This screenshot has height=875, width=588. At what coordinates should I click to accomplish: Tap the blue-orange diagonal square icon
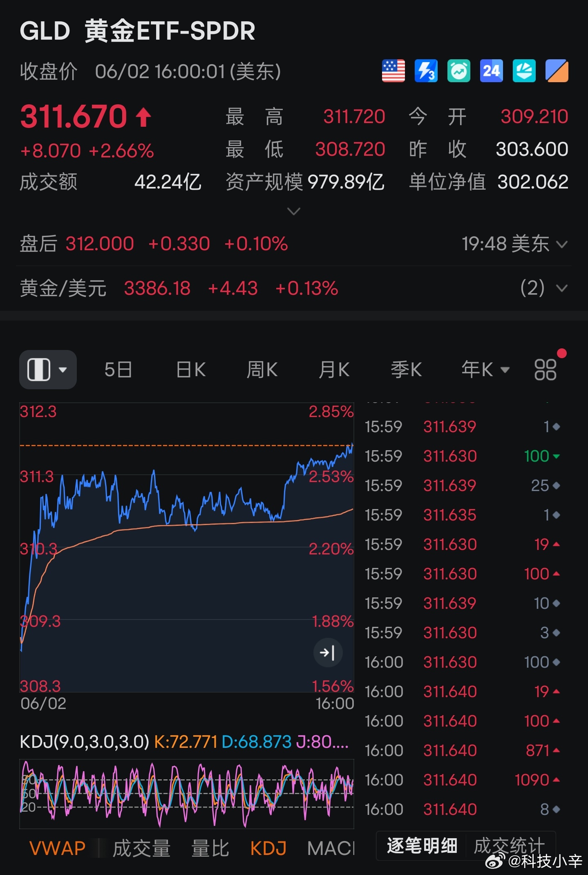557,71
